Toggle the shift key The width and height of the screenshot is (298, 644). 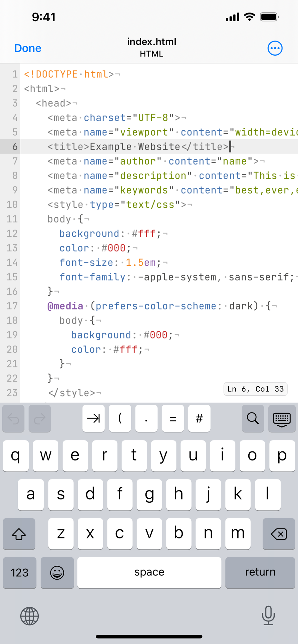click(19, 534)
